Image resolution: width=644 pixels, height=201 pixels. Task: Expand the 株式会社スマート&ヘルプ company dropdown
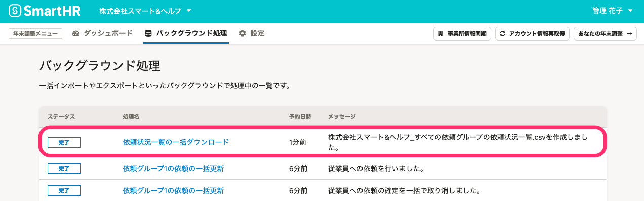(145, 11)
